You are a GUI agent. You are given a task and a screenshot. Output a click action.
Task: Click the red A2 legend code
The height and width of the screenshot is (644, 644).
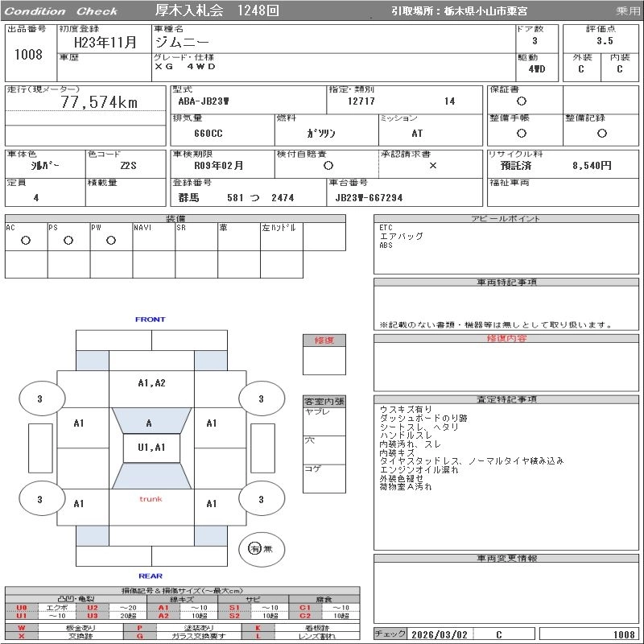point(163,616)
